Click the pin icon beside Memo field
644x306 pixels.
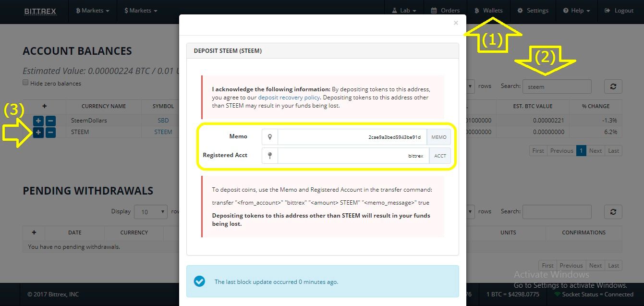(270, 137)
